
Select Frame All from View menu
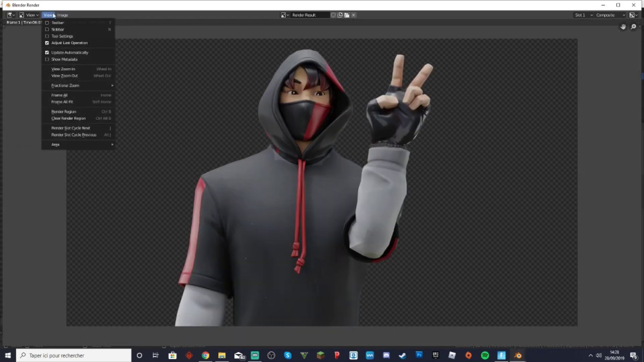[x=59, y=95]
